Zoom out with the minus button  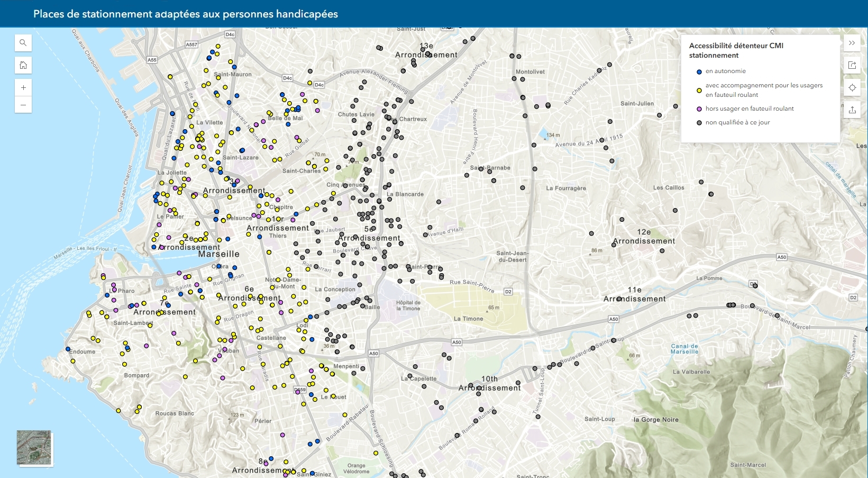[23, 105]
